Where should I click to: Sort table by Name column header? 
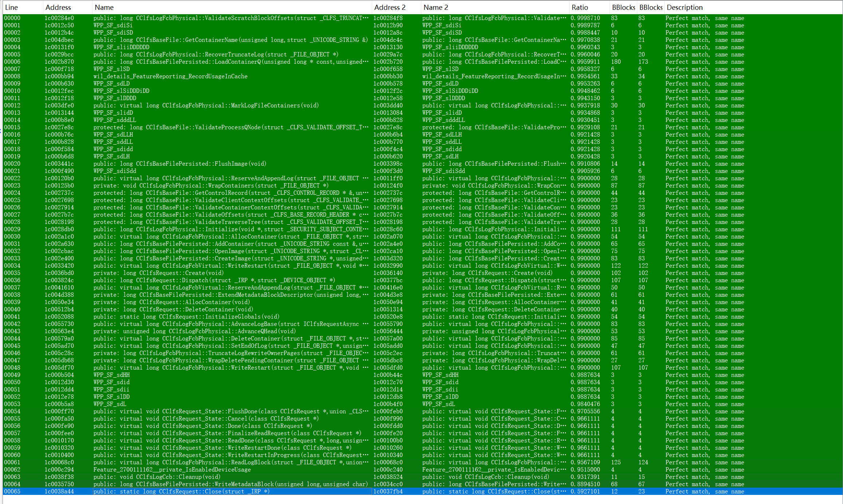104,7
